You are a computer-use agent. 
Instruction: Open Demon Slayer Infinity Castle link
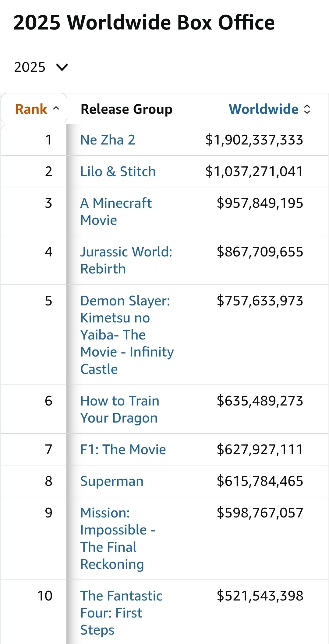click(x=126, y=335)
